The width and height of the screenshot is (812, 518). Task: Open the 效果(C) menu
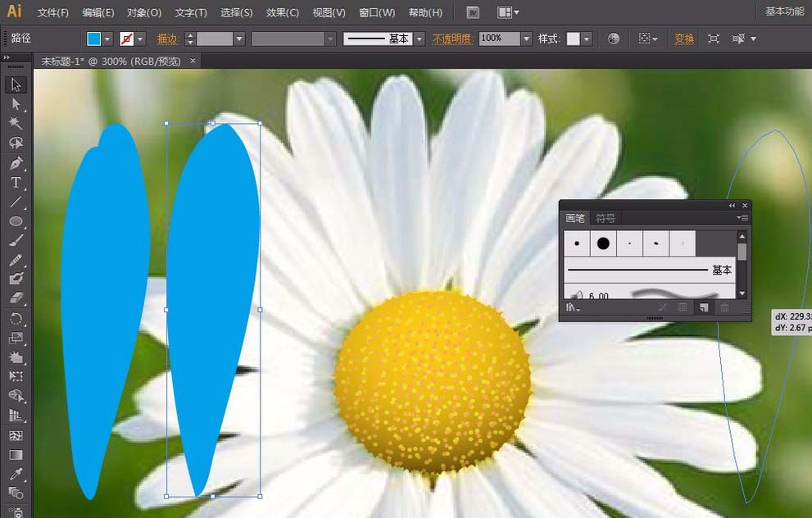point(282,12)
